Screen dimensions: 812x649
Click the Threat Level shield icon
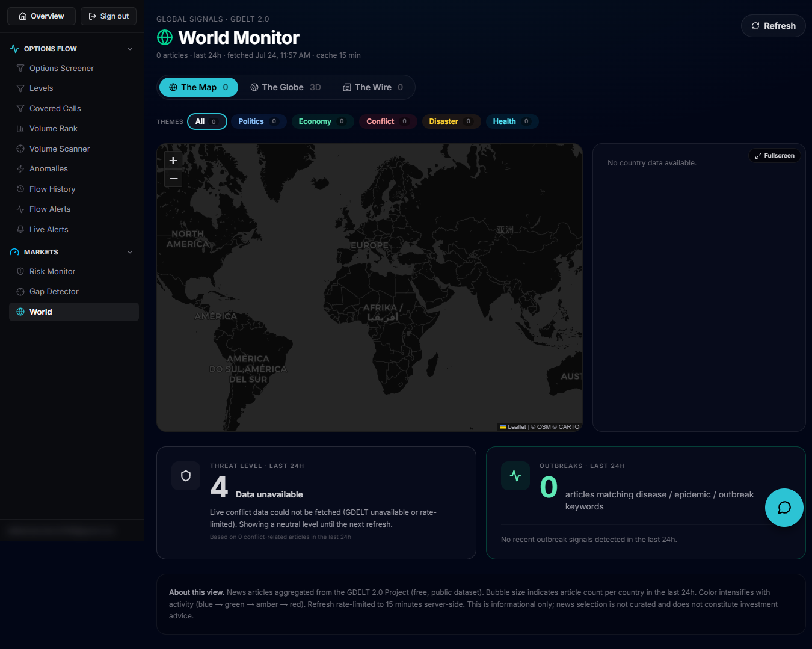pos(186,476)
